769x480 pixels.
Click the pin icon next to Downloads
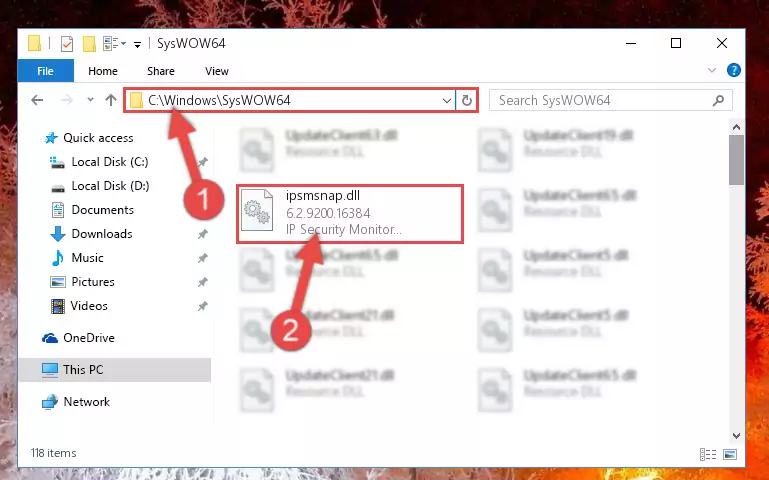(203, 234)
